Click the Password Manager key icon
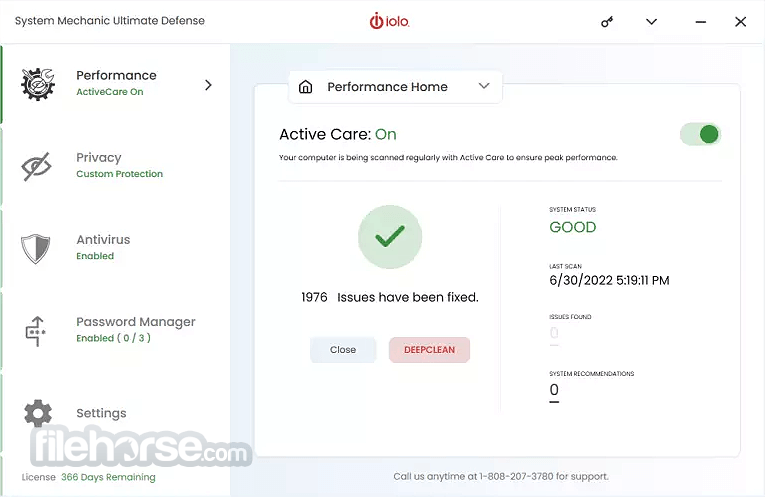Viewport: 765px width, 497px height. pos(36,331)
